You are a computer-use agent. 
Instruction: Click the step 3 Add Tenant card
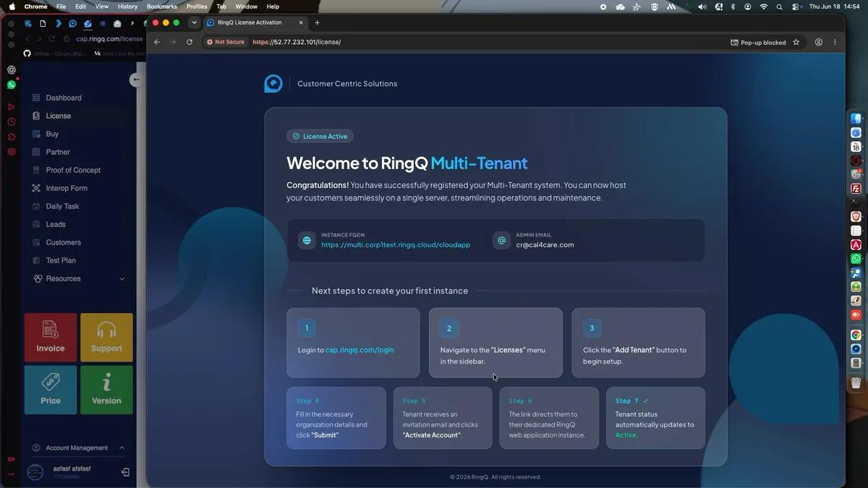coord(638,343)
